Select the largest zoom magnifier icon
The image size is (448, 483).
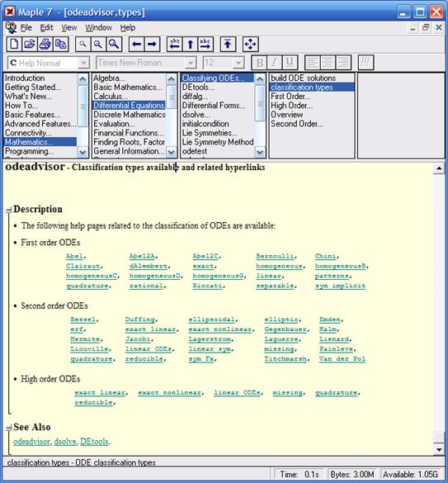114,44
